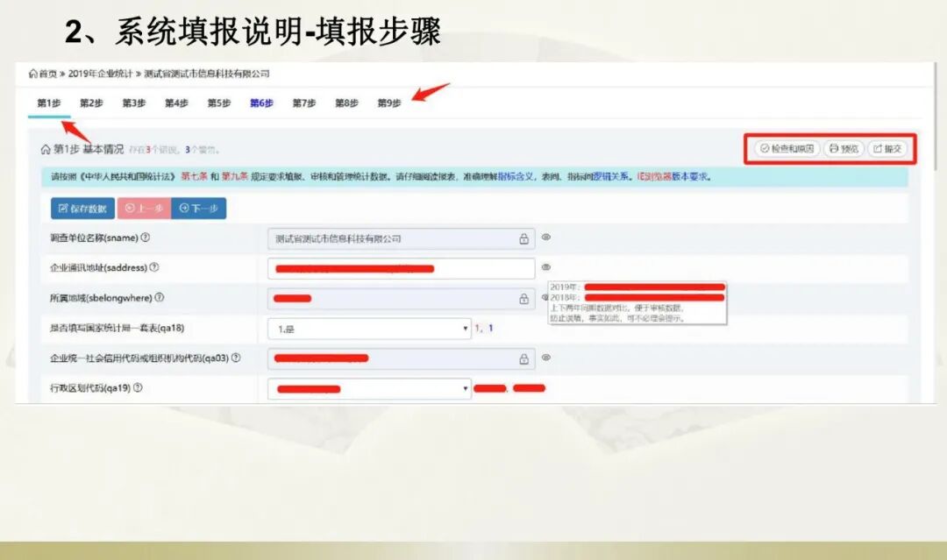Viewport: 947px width, 560px height.
Task: Switch to the 第2步 tab
Action: pyautogui.click(x=91, y=103)
